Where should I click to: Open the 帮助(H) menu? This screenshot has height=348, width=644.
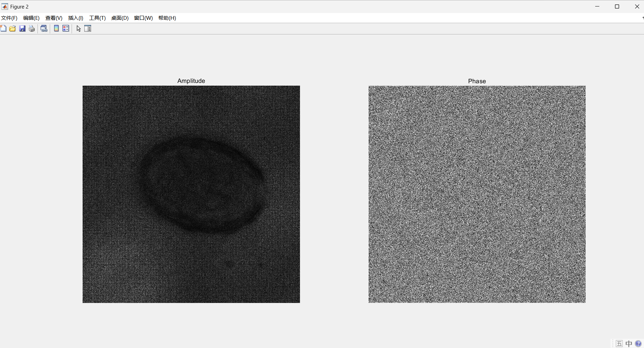tap(167, 18)
